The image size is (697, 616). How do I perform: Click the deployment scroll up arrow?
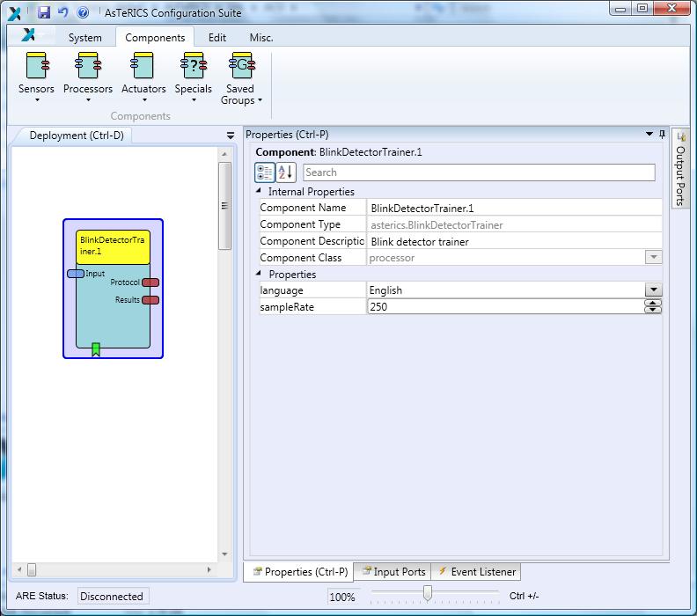[x=224, y=154]
